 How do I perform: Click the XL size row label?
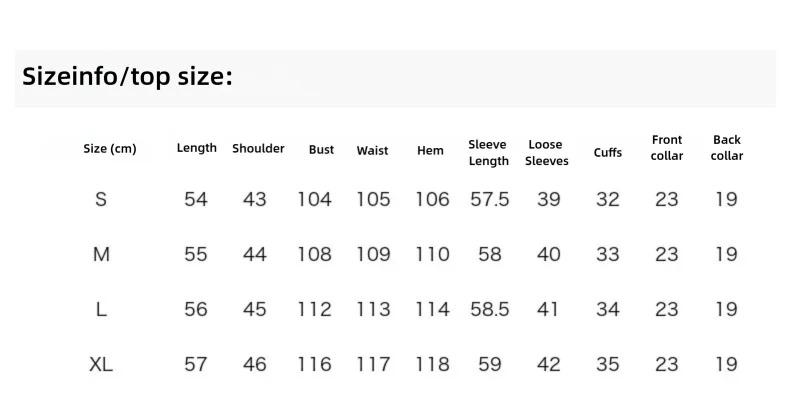[101, 364]
